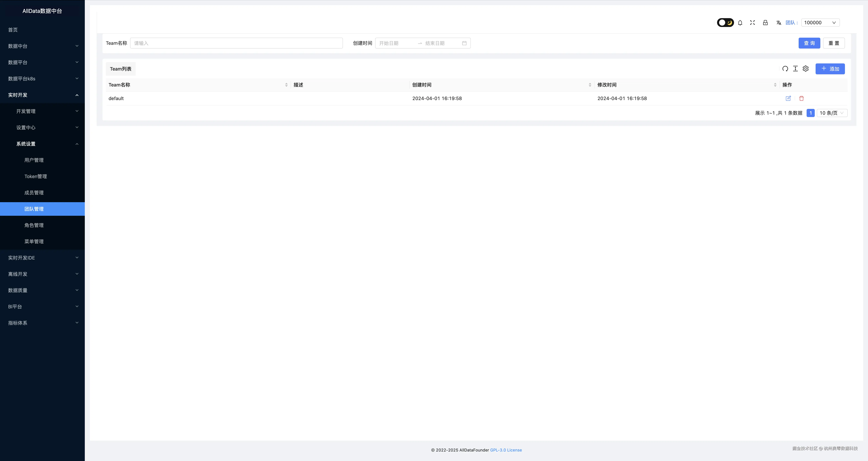Toggle dark mode theme switch
This screenshot has height=461, width=868.
click(725, 23)
